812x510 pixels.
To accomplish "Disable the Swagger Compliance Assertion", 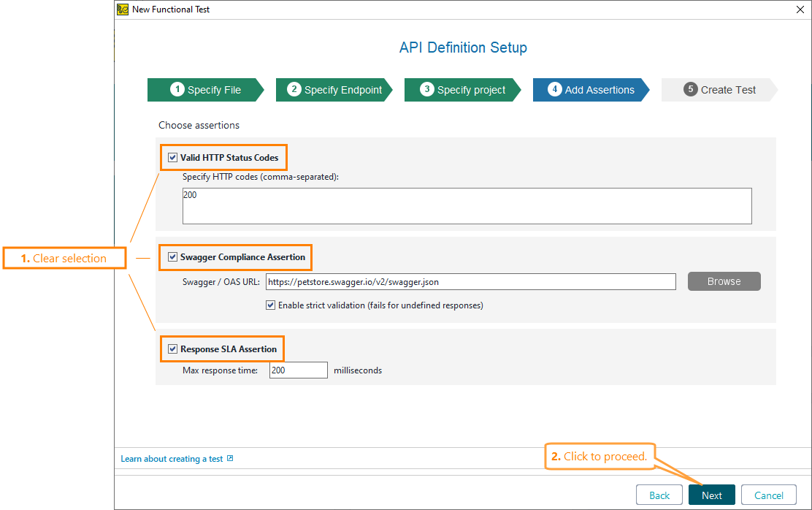I will tap(172, 257).
